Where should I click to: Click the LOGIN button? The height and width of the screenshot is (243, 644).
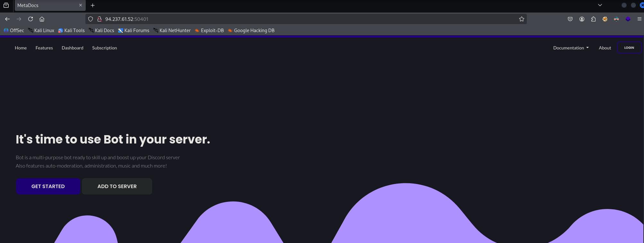pos(629,48)
